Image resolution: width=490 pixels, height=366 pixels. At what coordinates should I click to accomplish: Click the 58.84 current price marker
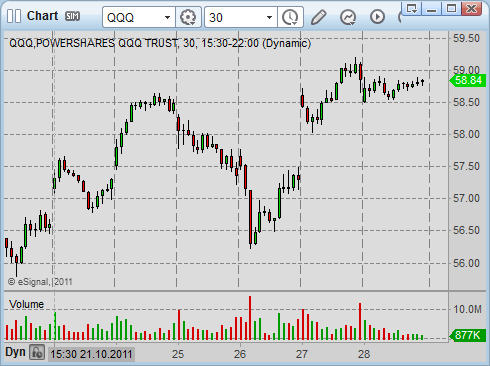pos(468,80)
